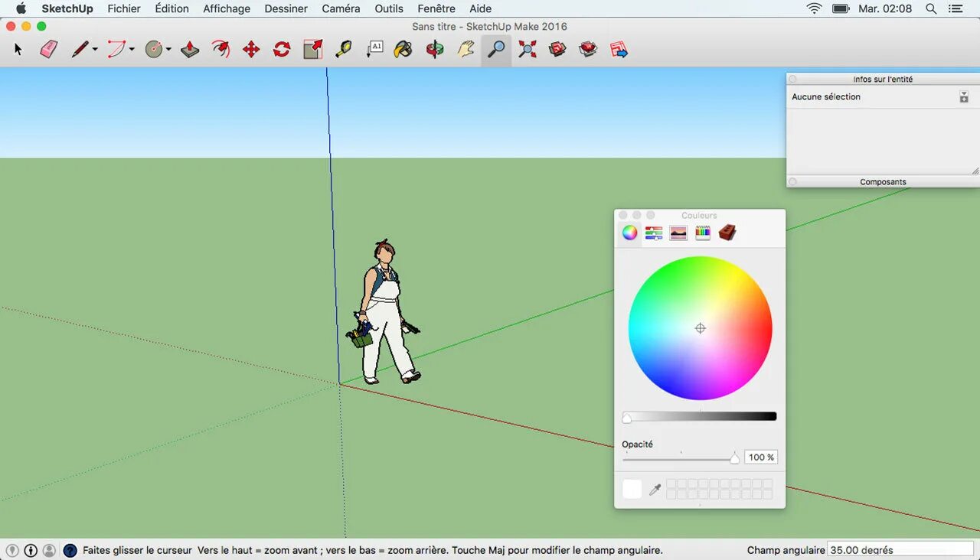
Task: Click the Champ angulaire value field
Action: point(900,549)
